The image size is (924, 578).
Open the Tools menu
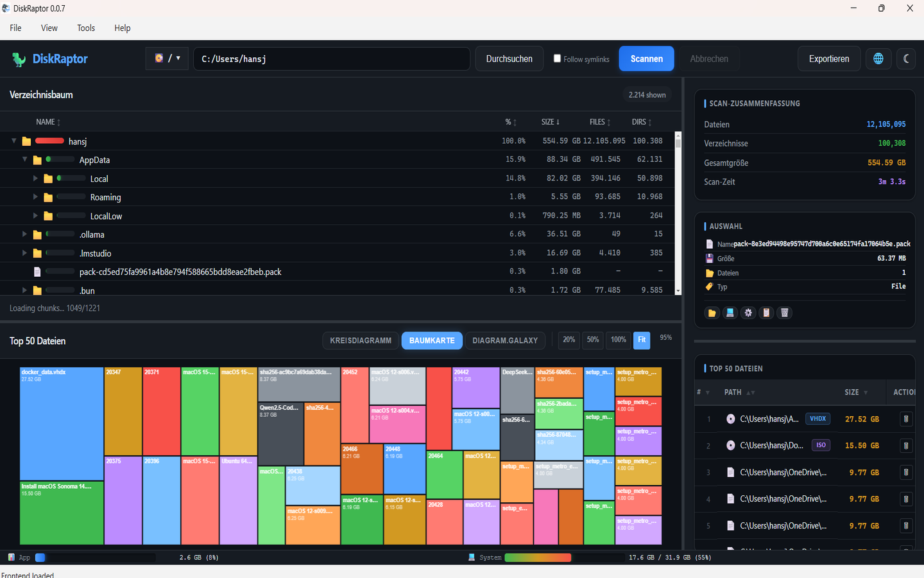coord(86,28)
